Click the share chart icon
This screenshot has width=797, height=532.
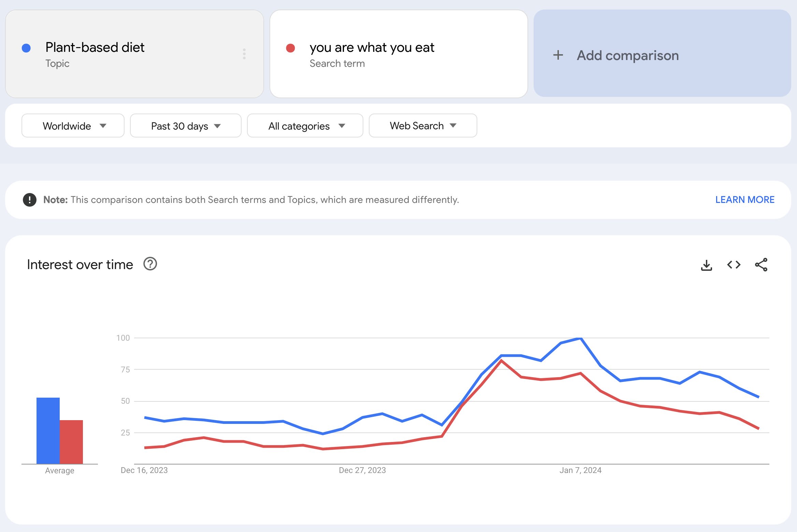pyautogui.click(x=761, y=265)
